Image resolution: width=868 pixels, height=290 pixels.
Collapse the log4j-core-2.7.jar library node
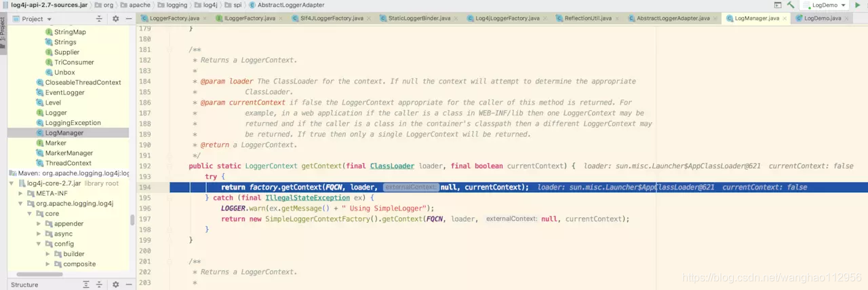pyautogui.click(x=12, y=183)
